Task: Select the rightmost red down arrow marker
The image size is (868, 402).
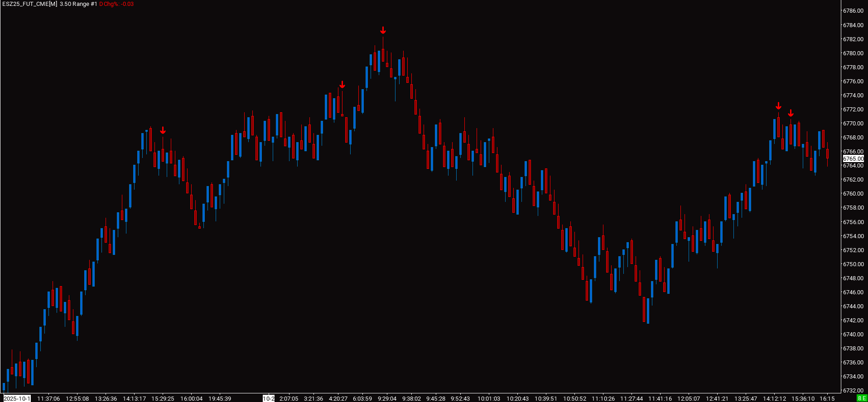Action: pos(791,113)
